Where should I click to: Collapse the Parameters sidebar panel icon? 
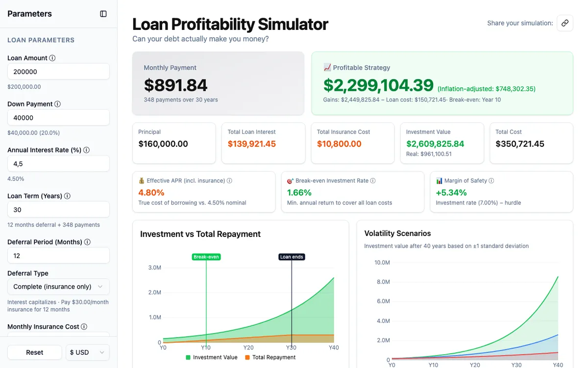coord(103,14)
